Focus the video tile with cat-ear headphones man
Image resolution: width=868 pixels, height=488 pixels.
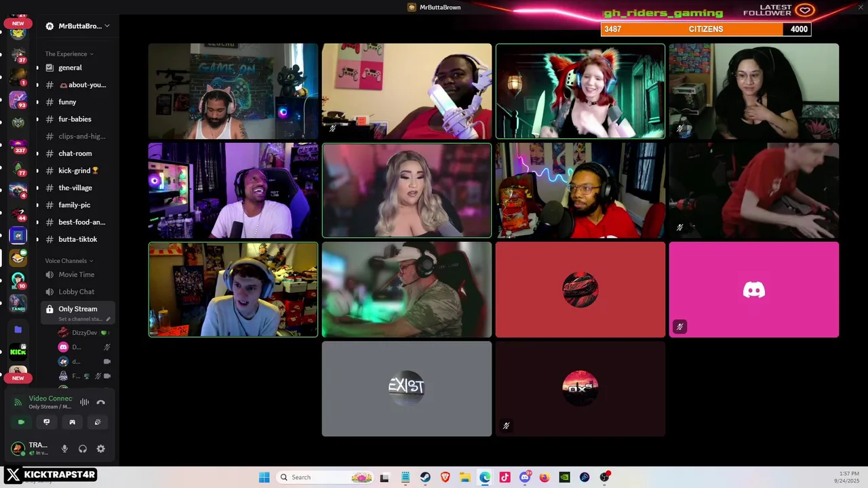(x=233, y=91)
